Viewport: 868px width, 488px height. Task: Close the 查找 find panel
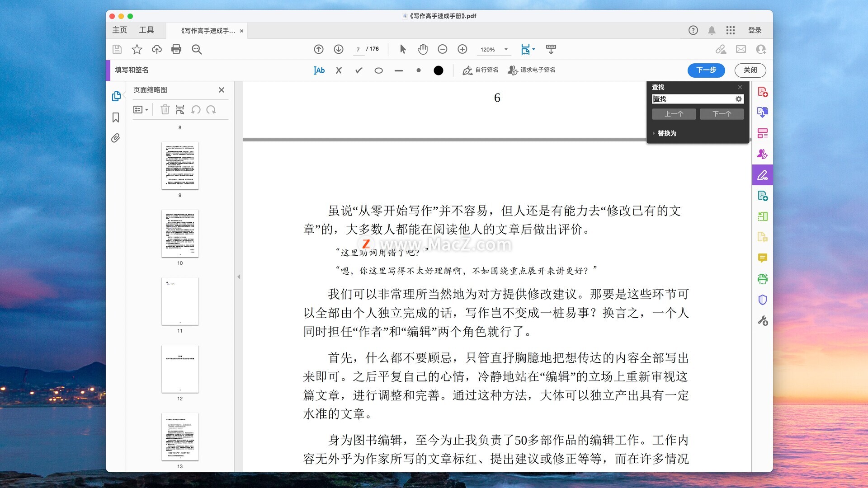pos(740,87)
